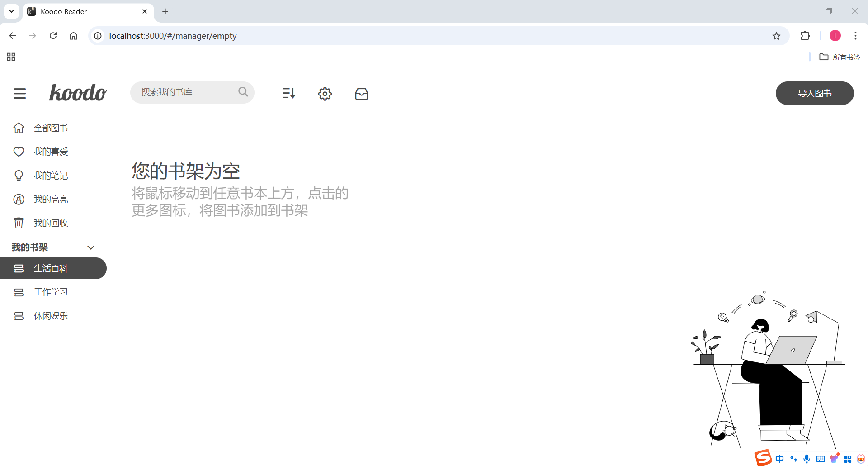This screenshot has height=466, width=868.
Task: Collapse sidebar with hamburger menu icon
Action: point(20,93)
